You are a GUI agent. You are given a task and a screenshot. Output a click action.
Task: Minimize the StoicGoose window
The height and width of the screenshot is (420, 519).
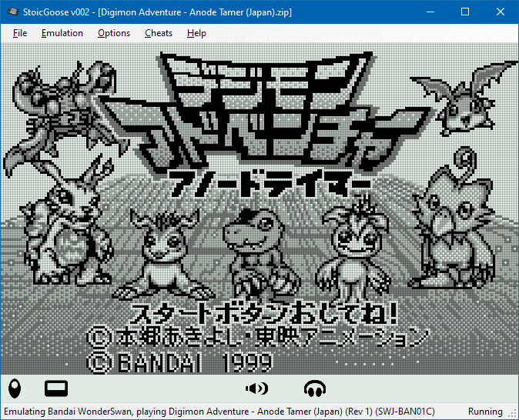tap(430, 12)
